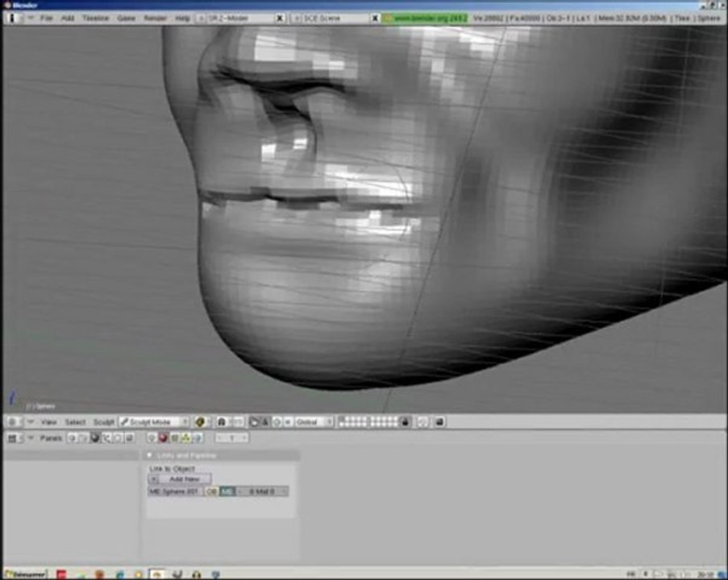Open the File menu
The height and width of the screenshot is (580, 728).
tap(47, 18)
